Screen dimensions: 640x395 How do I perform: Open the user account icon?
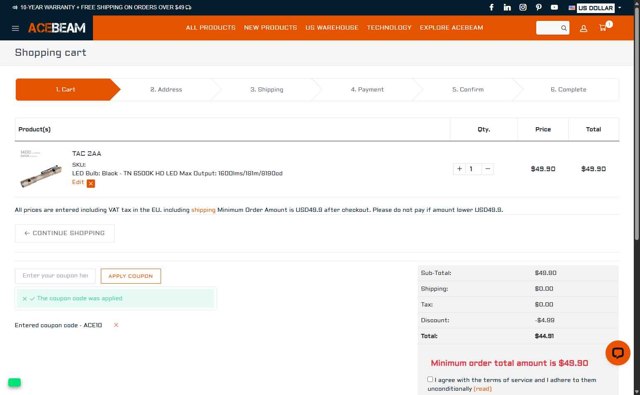tap(583, 28)
